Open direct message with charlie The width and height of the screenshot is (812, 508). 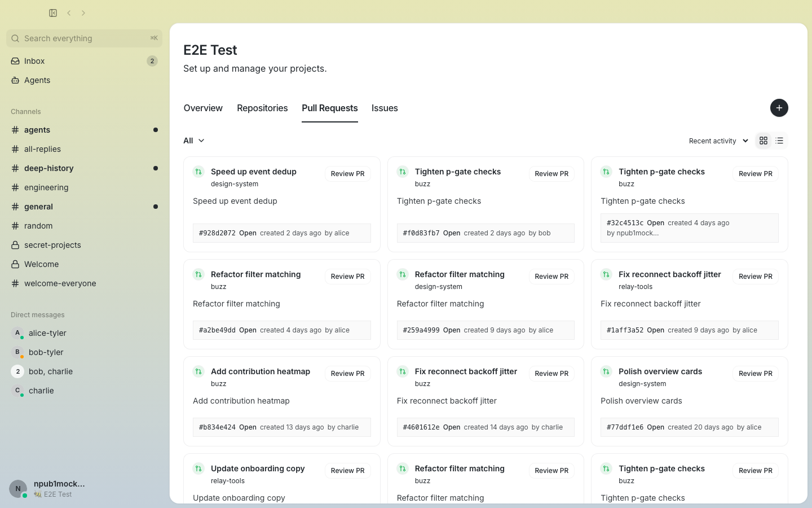tap(84, 391)
